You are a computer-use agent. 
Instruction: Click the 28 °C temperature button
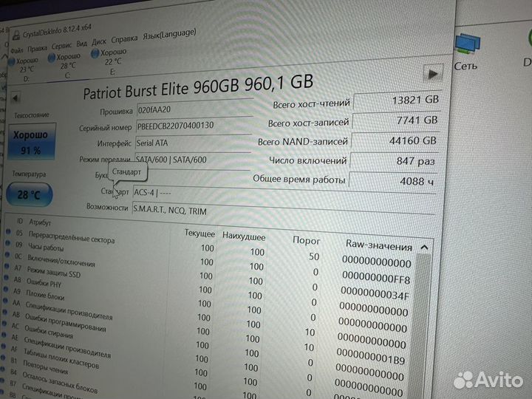tap(30, 195)
